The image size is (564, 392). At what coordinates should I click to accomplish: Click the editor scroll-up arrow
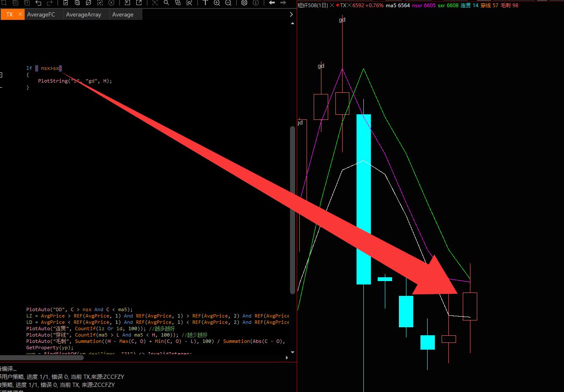(293, 23)
